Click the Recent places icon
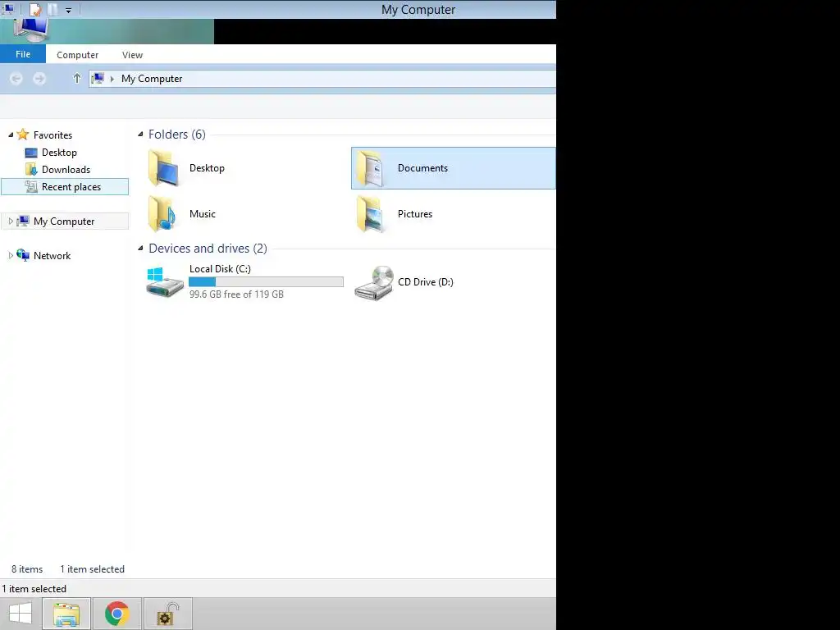This screenshot has height=630, width=840. point(31,186)
